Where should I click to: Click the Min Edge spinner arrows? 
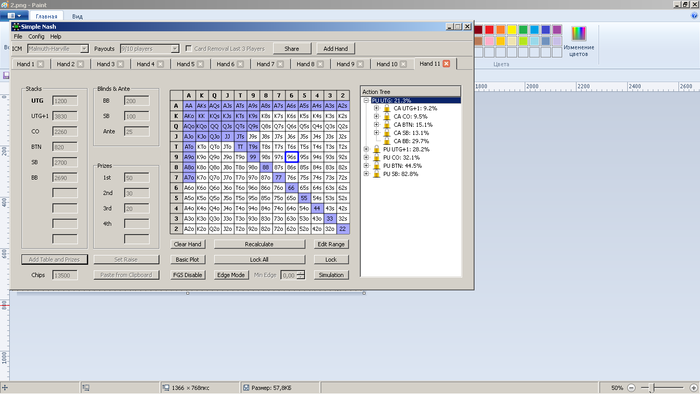[301, 275]
